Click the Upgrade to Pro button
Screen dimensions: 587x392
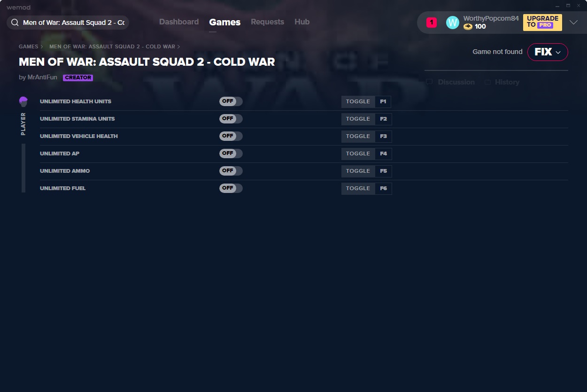(x=542, y=23)
